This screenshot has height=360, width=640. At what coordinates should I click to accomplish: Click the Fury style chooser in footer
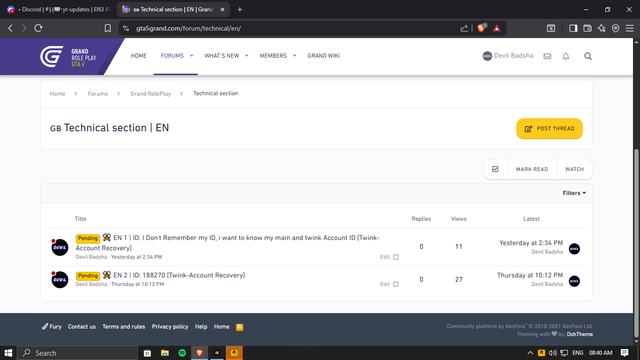[51, 327]
